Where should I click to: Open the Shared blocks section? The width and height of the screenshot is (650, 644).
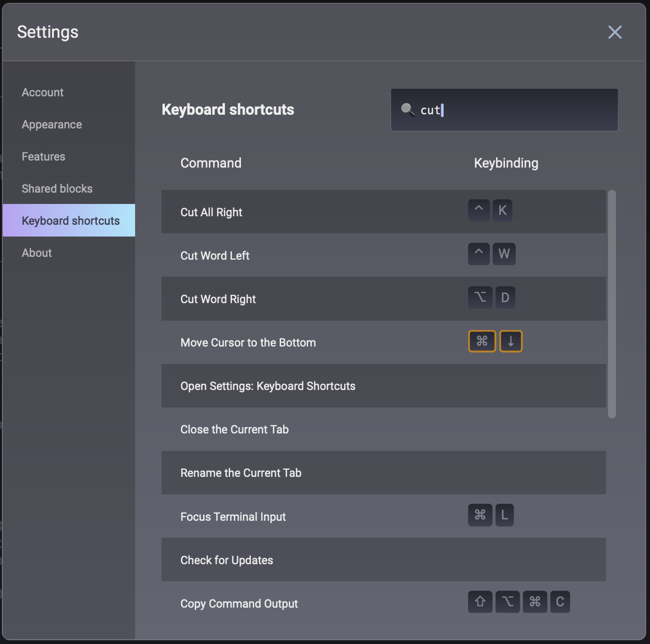57,189
